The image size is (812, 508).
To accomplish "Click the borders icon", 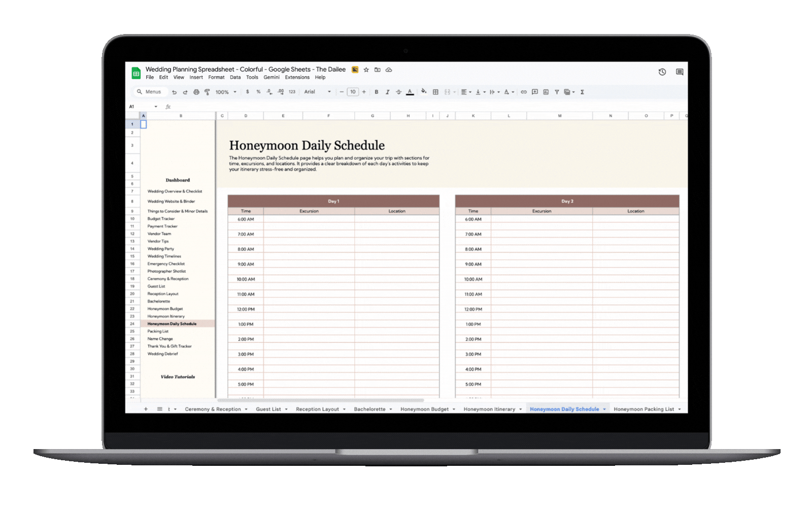I will (x=435, y=92).
